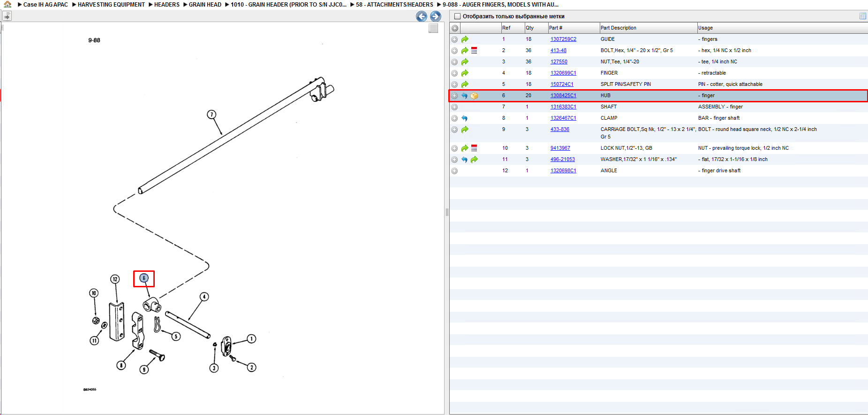
Task: Open the part number link 1308425C1
Action: [563, 96]
